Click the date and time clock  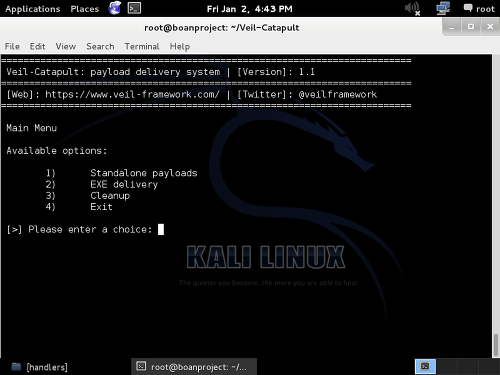pos(249,9)
